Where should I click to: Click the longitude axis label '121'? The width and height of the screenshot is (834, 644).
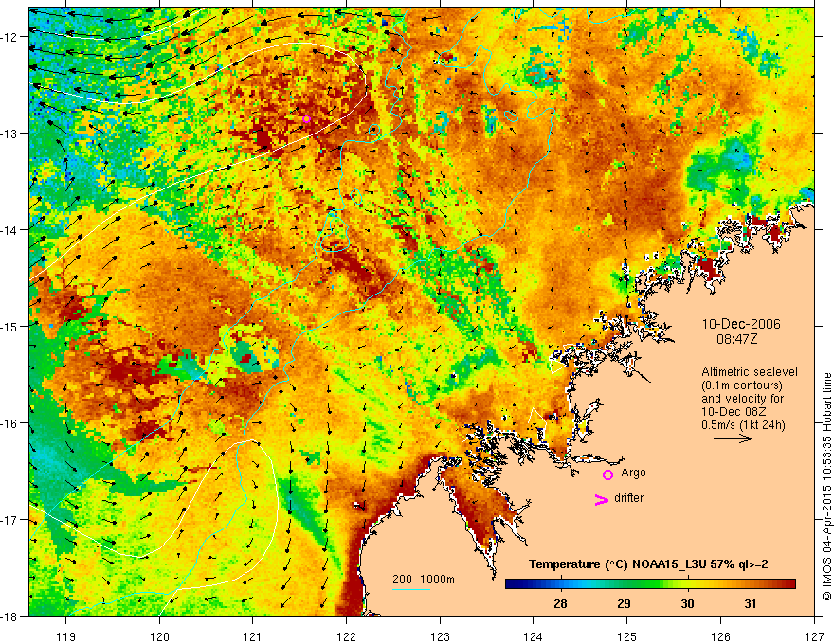pyautogui.click(x=253, y=636)
